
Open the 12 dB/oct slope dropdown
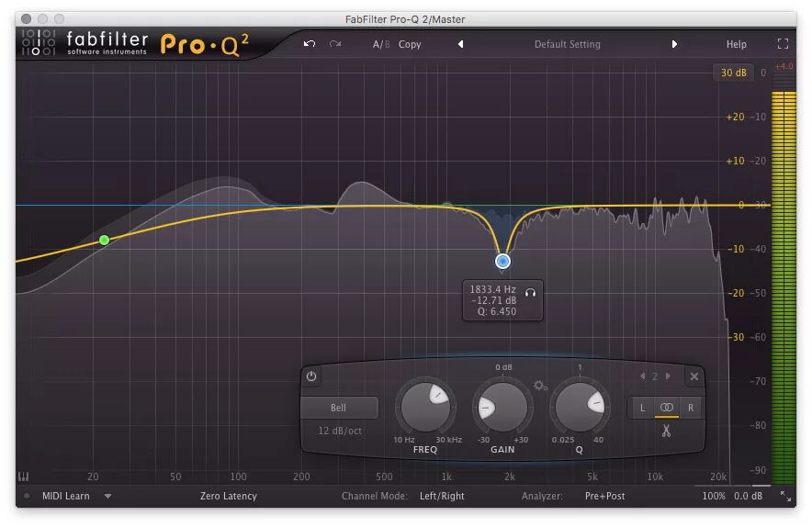(x=340, y=431)
